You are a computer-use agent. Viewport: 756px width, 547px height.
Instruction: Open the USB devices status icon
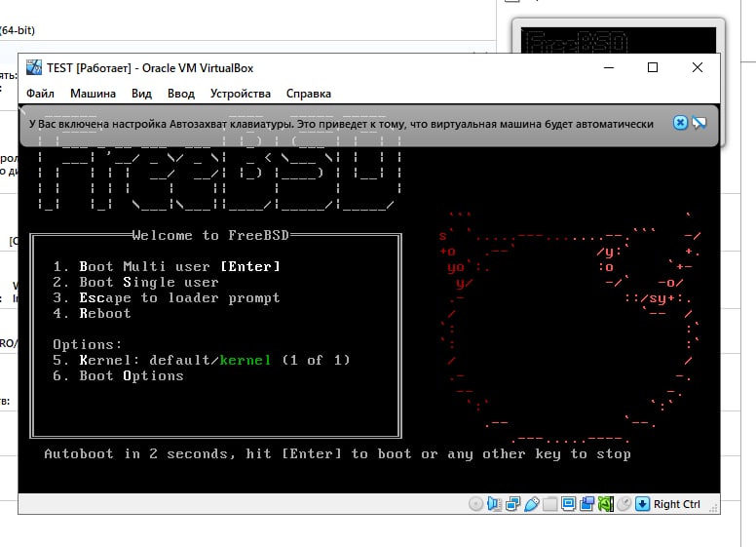(x=531, y=504)
